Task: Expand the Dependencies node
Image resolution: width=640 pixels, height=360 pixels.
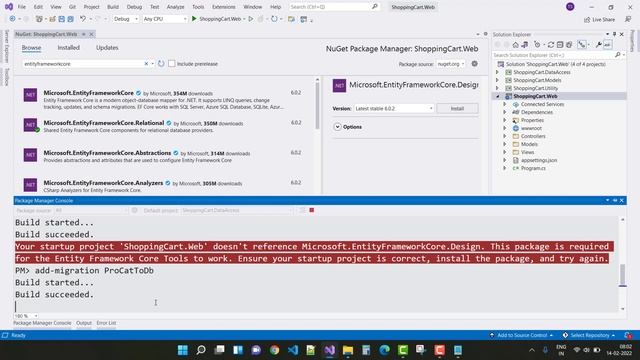Action: (x=505, y=112)
